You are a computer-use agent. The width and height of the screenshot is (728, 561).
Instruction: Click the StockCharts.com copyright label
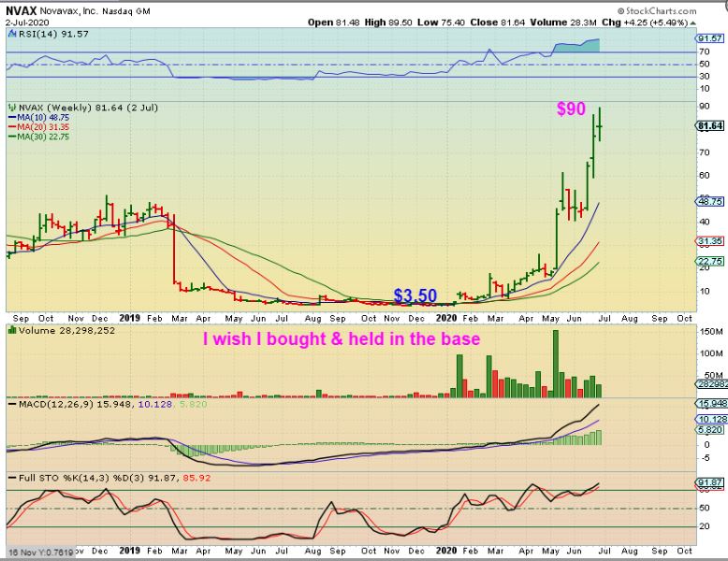(657, 10)
